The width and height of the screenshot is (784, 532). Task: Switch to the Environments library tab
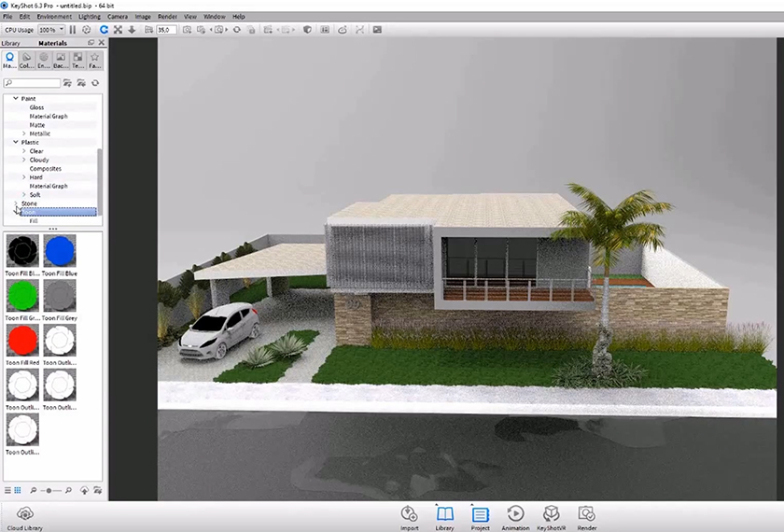43,60
